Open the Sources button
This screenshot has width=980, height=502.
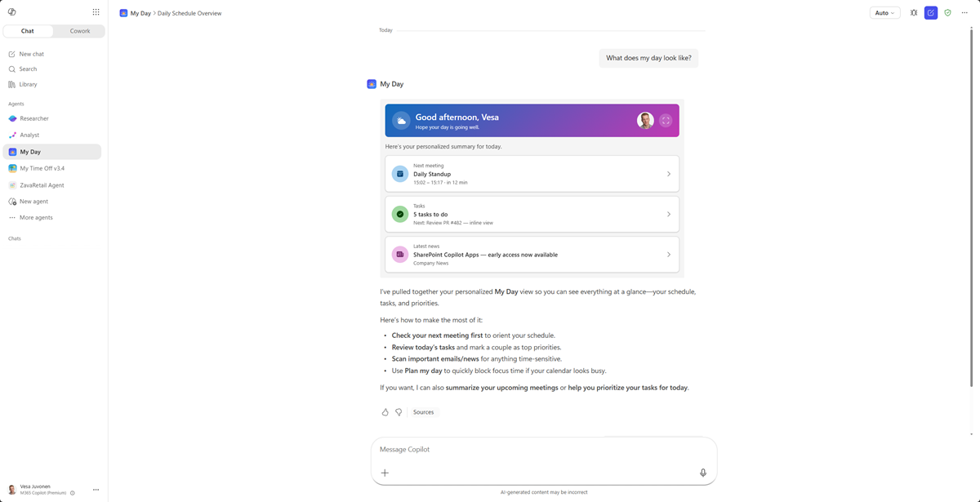click(x=423, y=412)
